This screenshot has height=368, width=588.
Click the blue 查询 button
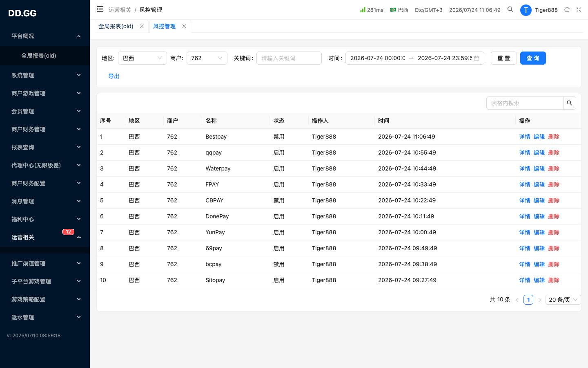533,58
